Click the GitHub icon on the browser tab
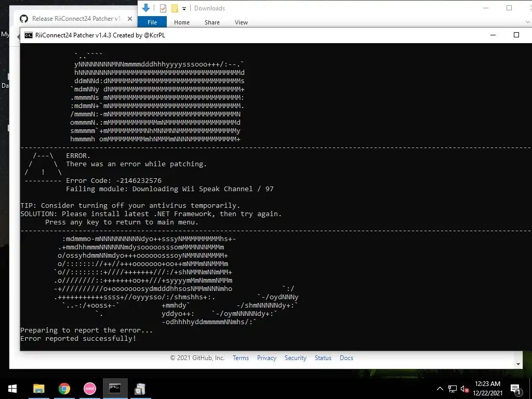 click(24, 19)
